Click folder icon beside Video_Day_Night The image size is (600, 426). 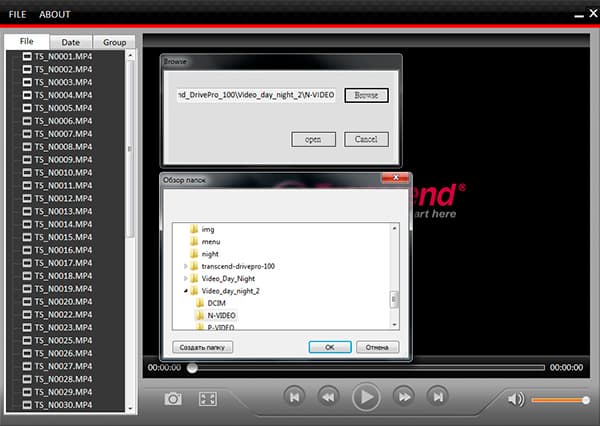pos(194,278)
